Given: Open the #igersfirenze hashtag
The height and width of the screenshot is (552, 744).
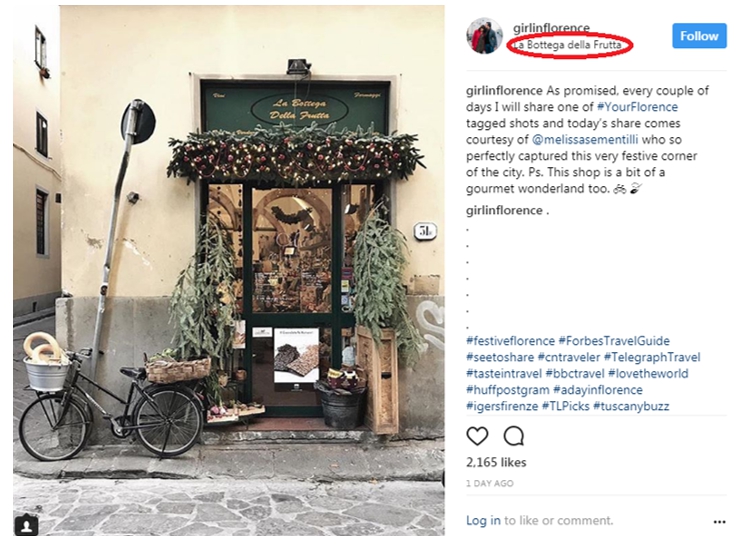Looking at the screenshot, I should (x=502, y=406).
